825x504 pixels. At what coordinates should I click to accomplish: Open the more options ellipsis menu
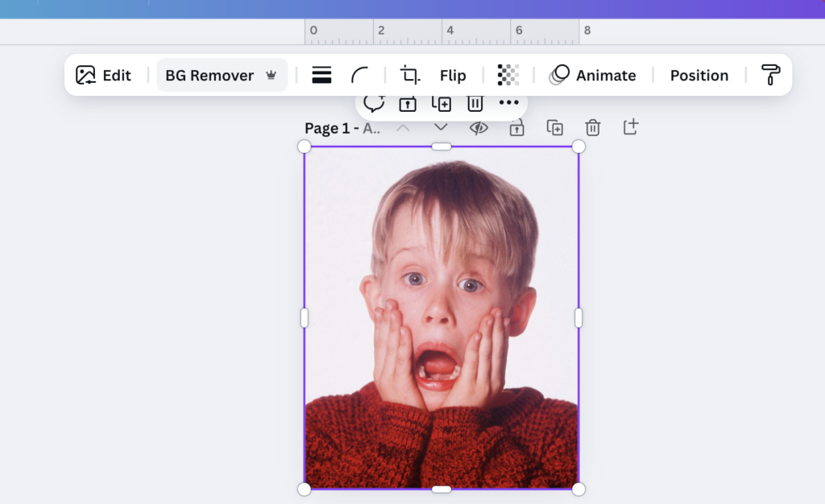pyautogui.click(x=509, y=102)
